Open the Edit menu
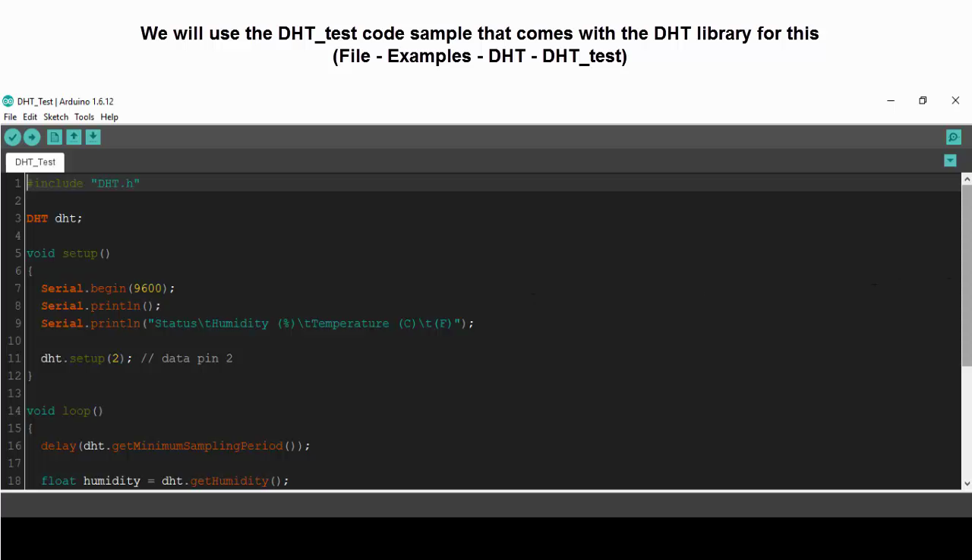972x560 pixels. (x=30, y=117)
